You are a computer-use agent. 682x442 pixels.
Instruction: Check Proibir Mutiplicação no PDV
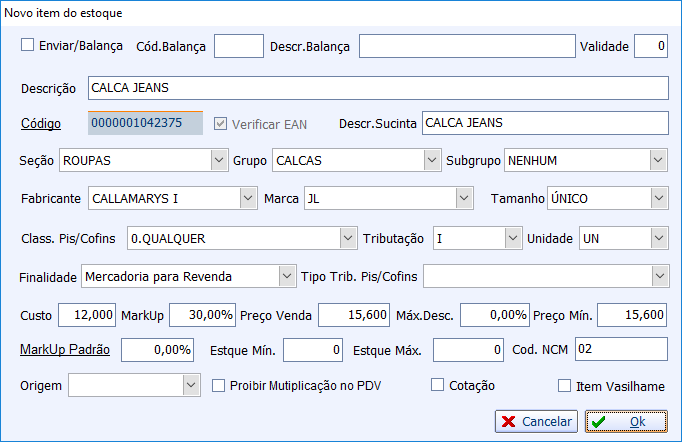point(219,385)
